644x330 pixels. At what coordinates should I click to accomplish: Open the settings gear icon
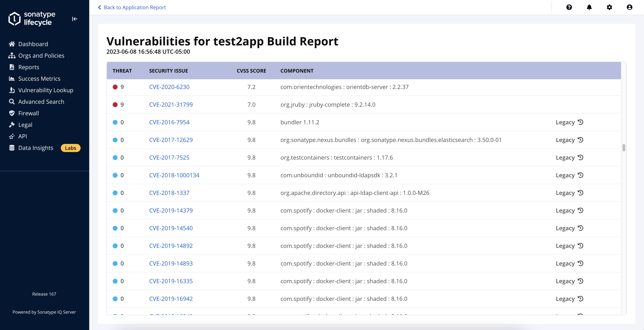[609, 7]
